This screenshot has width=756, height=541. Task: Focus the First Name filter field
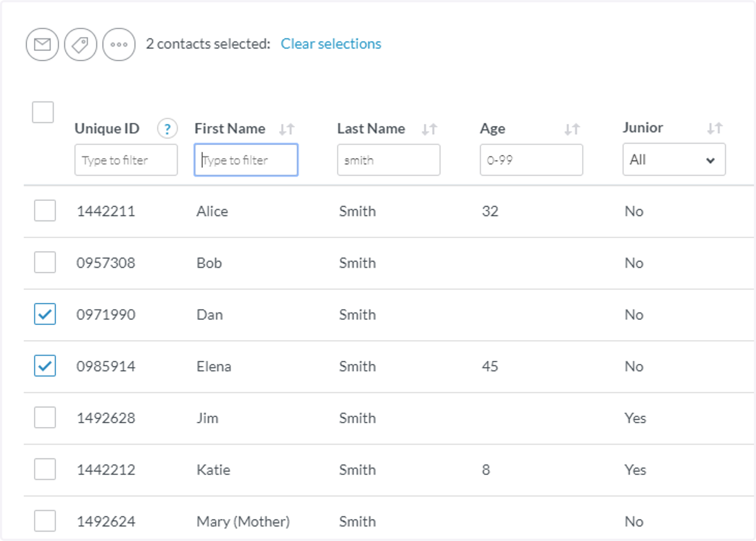coord(246,160)
